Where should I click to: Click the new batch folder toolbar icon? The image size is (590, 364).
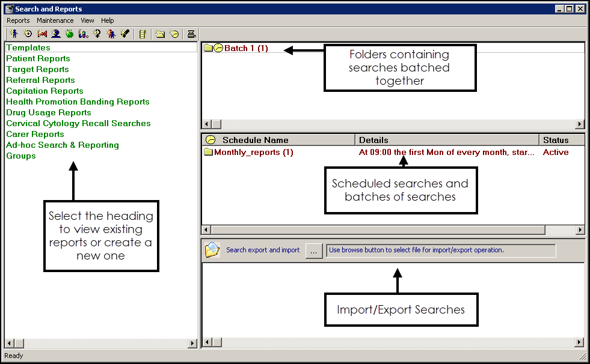(x=159, y=34)
